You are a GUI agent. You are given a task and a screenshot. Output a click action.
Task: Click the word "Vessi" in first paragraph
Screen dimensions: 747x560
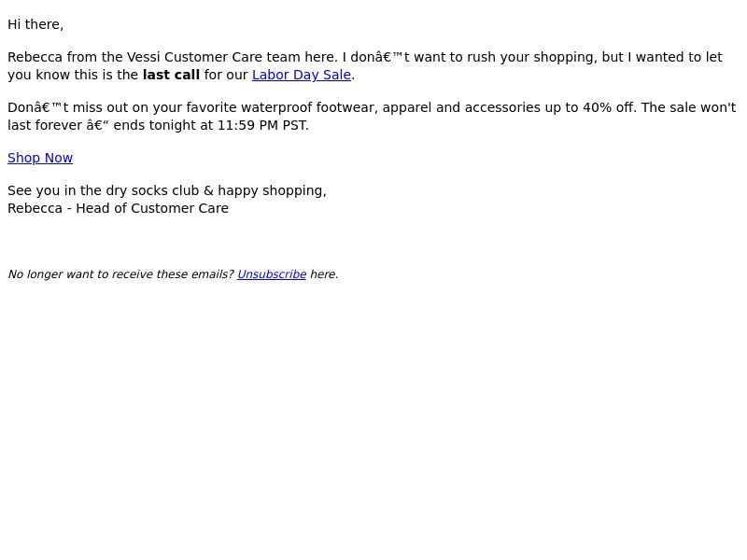pyautogui.click(x=144, y=57)
